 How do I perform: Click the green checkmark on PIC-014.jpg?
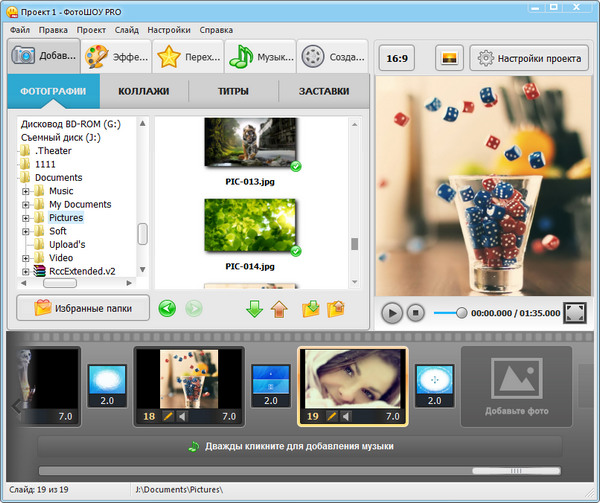tap(295, 249)
